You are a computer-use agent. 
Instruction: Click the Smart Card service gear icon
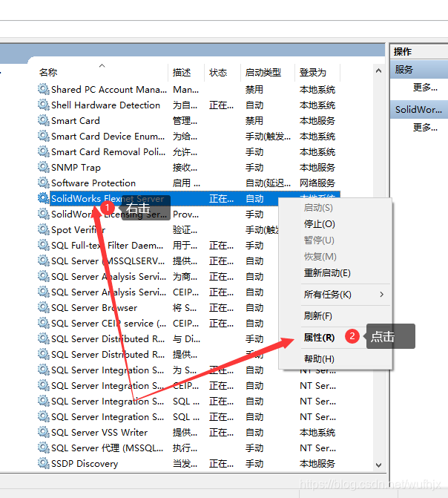(44, 121)
